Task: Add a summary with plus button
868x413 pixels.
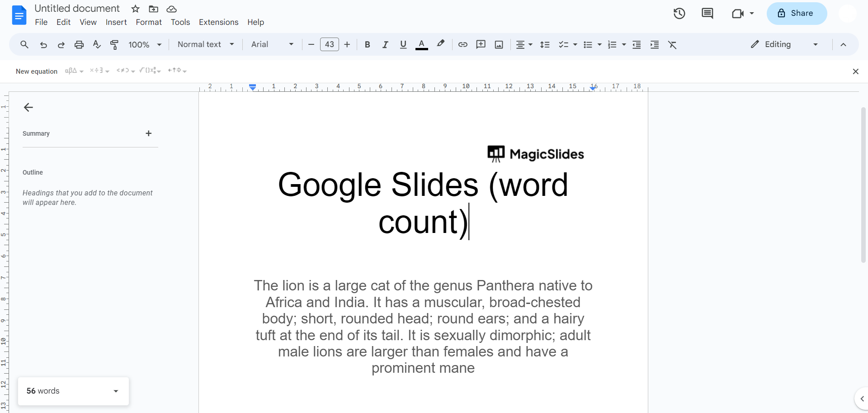Action: [x=148, y=133]
